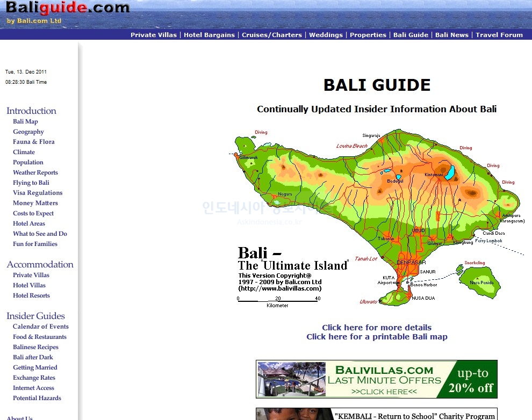This screenshot has width=532, height=420.
Task: Click the Bali after Dark link
Action: click(33, 357)
